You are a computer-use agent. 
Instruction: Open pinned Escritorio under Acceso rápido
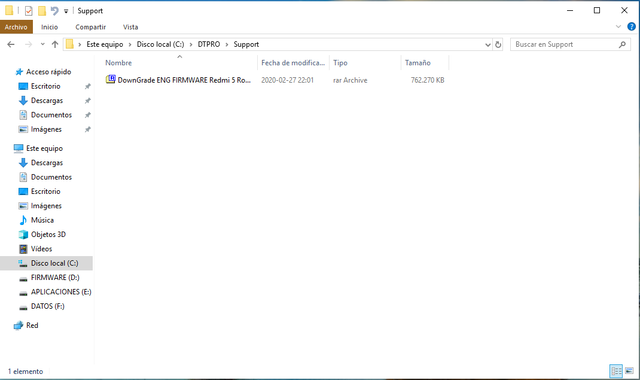(x=46, y=86)
